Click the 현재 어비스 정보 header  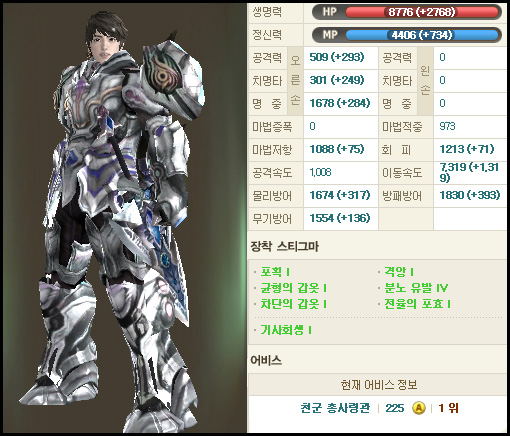pyautogui.click(x=379, y=385)
